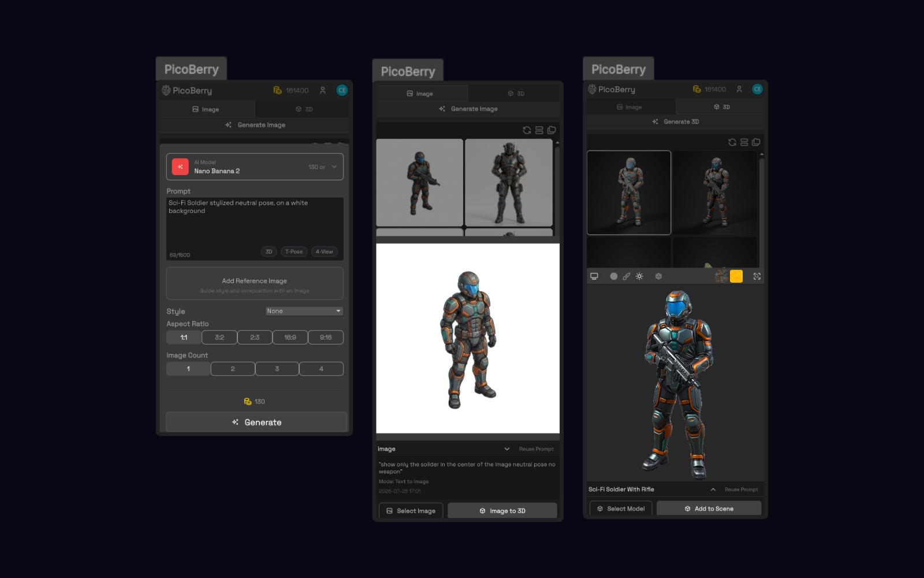This screenshot has width=924, height=578.
Task: Set image count to 3
Action: pos(277,369)
